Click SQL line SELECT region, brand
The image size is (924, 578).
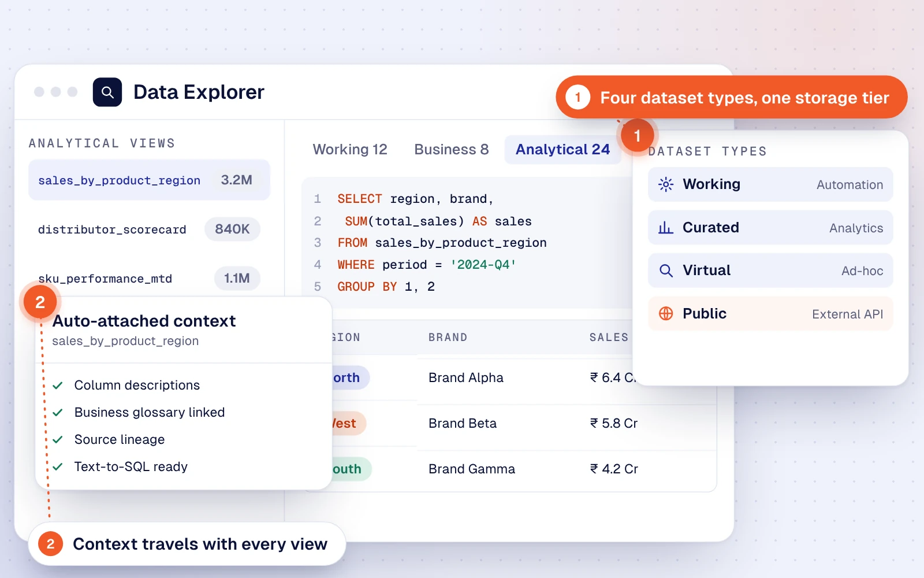pyautogui.click(x=415, y=199)
